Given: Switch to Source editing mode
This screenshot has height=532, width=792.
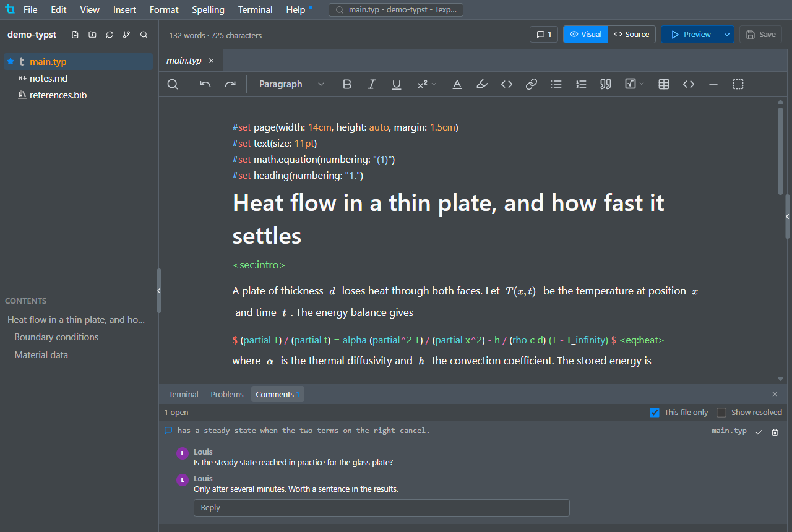Looking at the screenshot, I should [x=631, y=35].
